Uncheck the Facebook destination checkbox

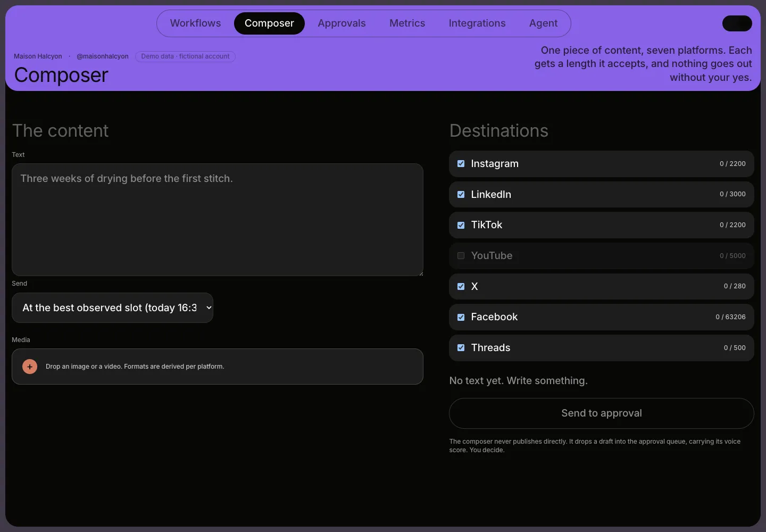[461, 317]
